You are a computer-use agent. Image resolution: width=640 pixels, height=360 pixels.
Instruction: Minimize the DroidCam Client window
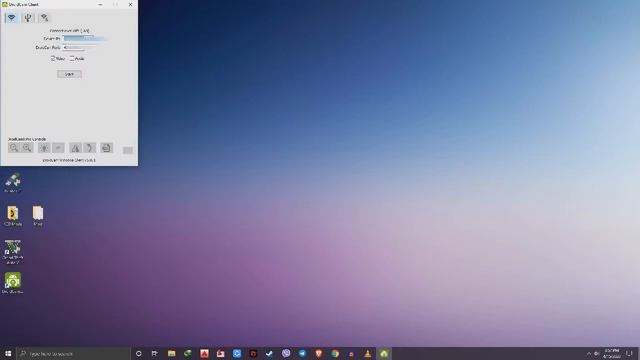(100, 4)
